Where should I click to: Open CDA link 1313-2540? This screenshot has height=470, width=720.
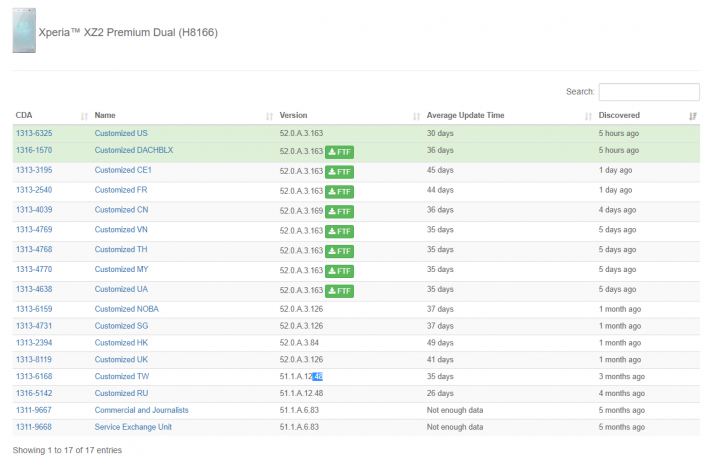(34, 190)
